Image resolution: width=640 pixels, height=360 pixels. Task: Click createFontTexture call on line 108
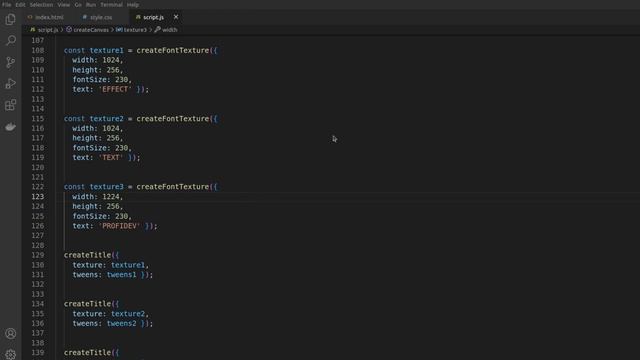click(x=173, y=50)
